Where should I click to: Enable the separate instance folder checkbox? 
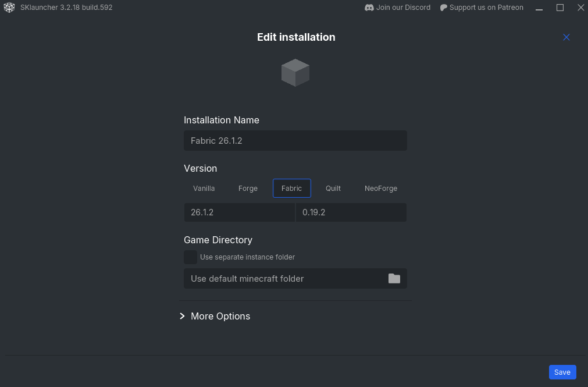pos(190,257)
